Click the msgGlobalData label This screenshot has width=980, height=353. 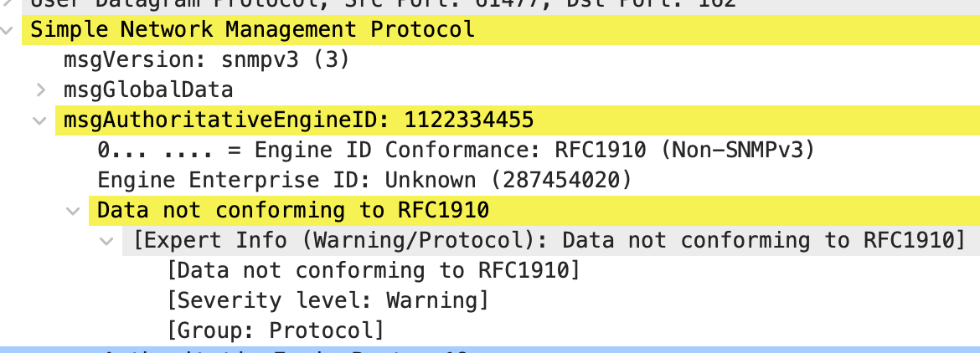coord(148,90)
